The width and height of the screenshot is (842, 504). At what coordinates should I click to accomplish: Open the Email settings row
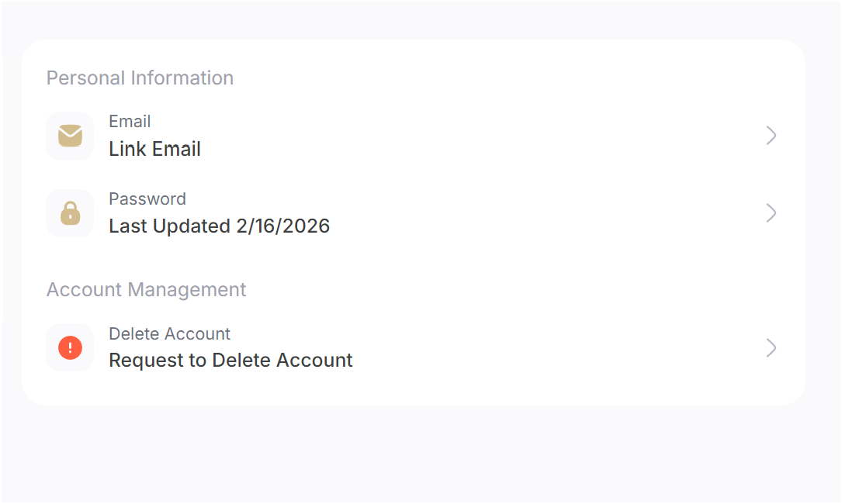coord(413,136)
